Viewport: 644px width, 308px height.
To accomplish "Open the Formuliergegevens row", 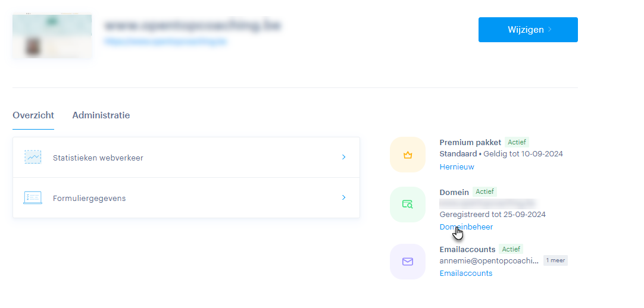I will pyautogui.click(x=186, y=197).
